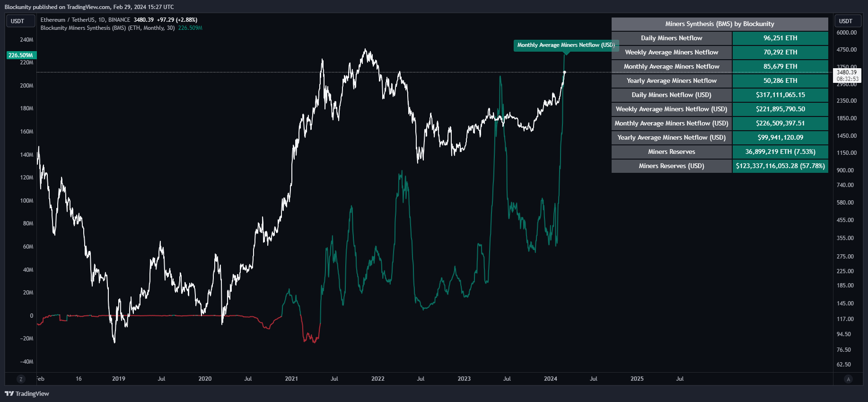Select the Daily Miners Netflow row label
Viewport: 868px width, 402px height.
click(x=672, y=38)
